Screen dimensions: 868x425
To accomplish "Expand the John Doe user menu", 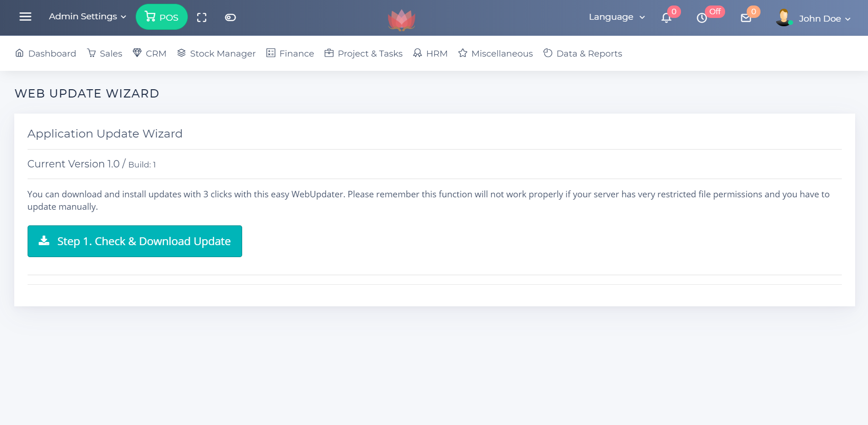I will 824,19.
